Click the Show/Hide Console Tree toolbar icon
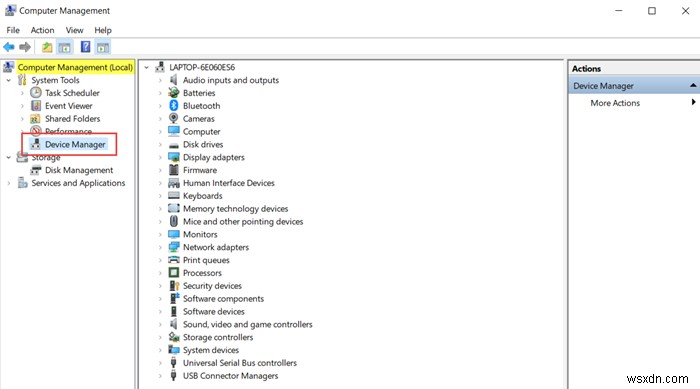The width and height of the screenshot is (700, 389). pyautogui.click(x=64, y=47)
